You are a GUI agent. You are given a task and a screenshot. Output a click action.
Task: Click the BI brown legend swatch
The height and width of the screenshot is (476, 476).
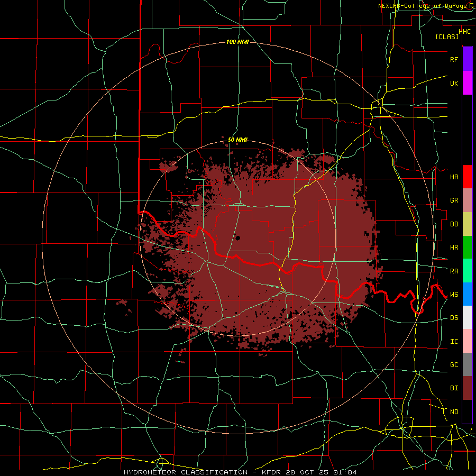coord(467,388)
